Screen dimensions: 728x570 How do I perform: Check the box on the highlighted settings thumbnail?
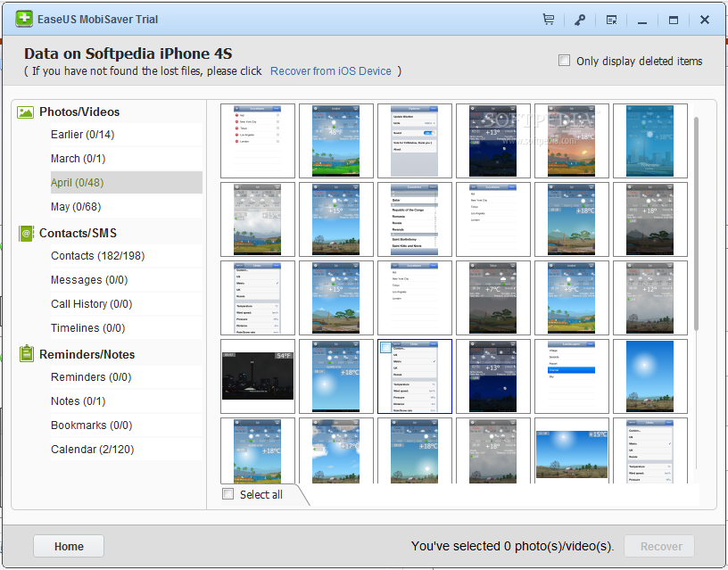pyautogui.click(x=386, y=347)
